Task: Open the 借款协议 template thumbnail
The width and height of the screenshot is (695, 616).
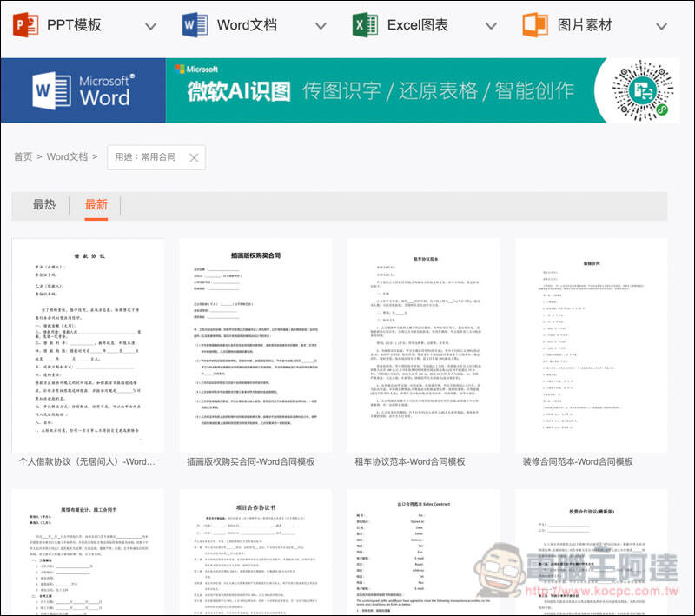Action: [x=89, y=345]
